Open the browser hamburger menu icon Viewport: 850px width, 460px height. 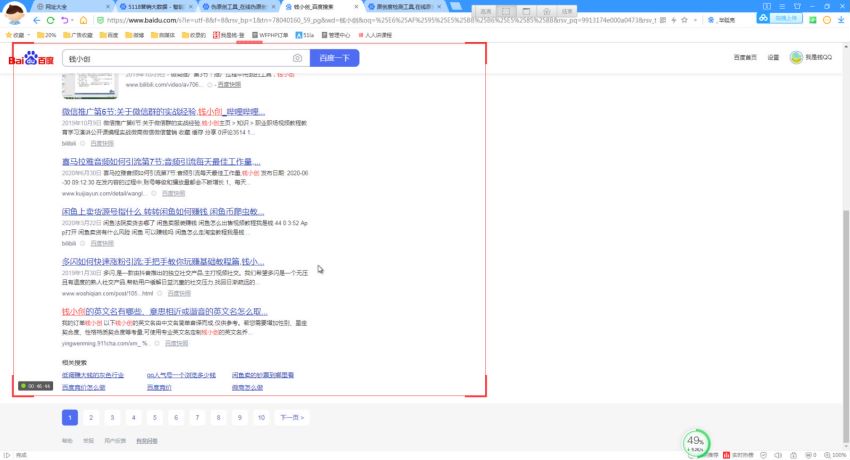(782, 6)
